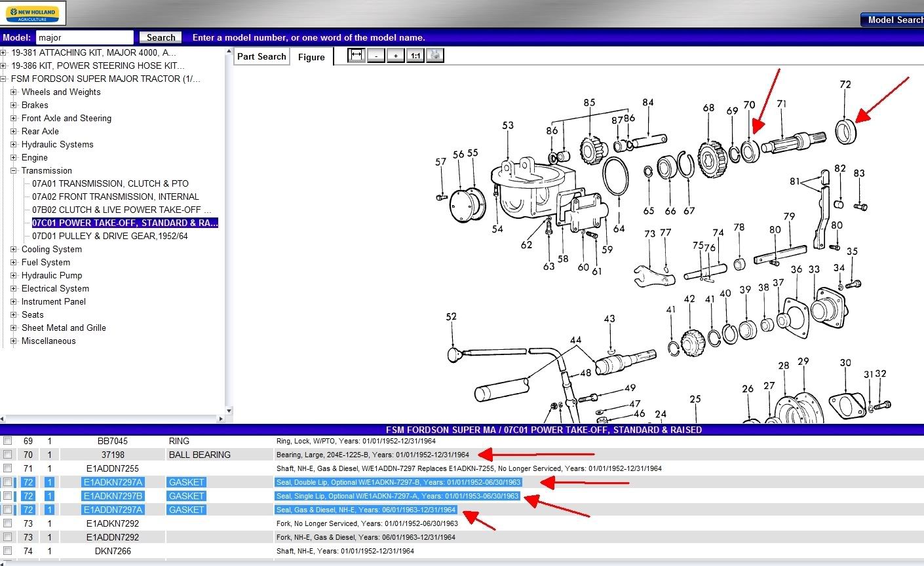Open 07B02 Clutch & Live Power Take-Off
This screenshot has width=924, height=566.
click(122, 210)
